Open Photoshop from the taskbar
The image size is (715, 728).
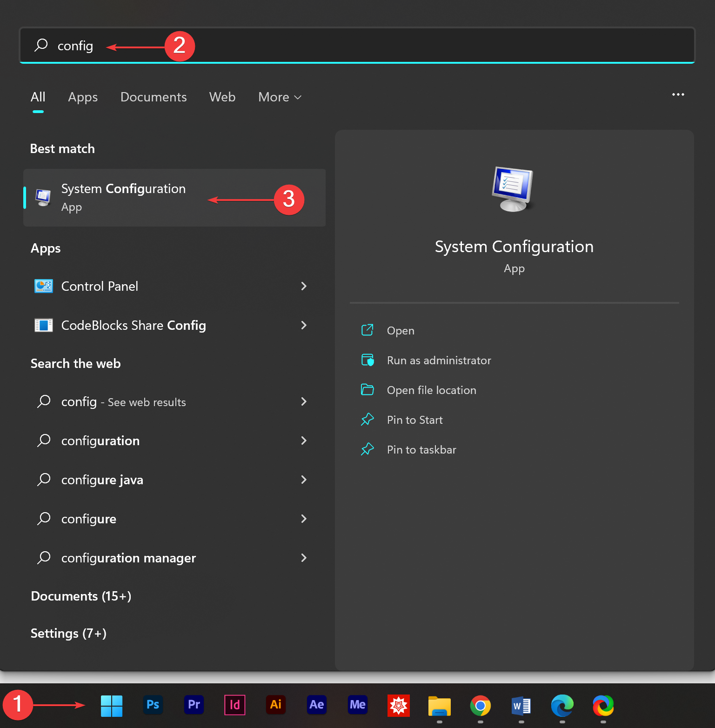[153, 705]
